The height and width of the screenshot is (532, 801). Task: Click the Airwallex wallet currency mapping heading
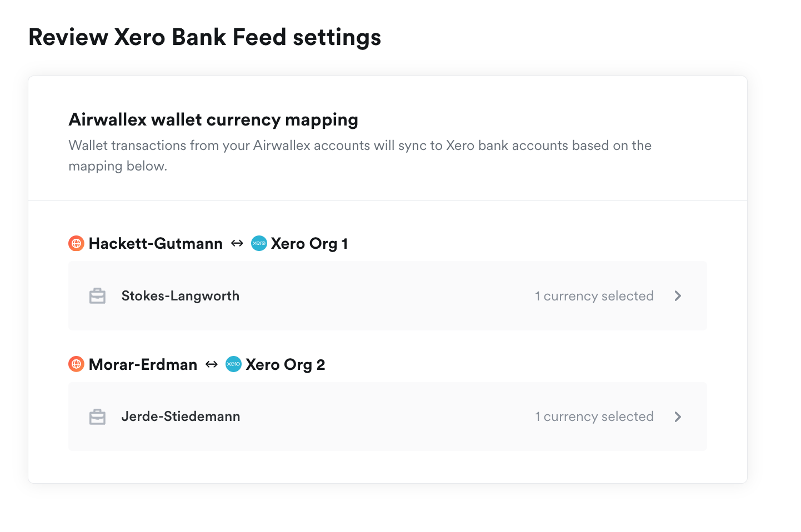click(213, 119)
